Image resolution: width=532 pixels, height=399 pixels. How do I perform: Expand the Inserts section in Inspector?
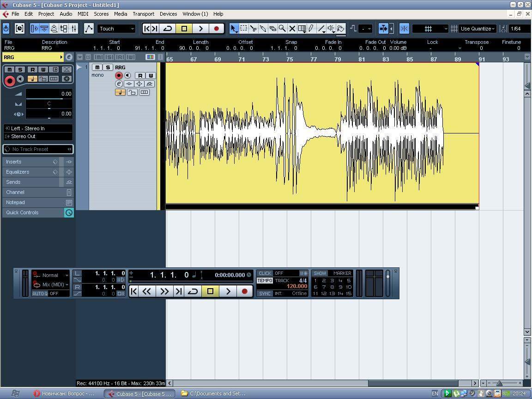(x=14, y=162)
